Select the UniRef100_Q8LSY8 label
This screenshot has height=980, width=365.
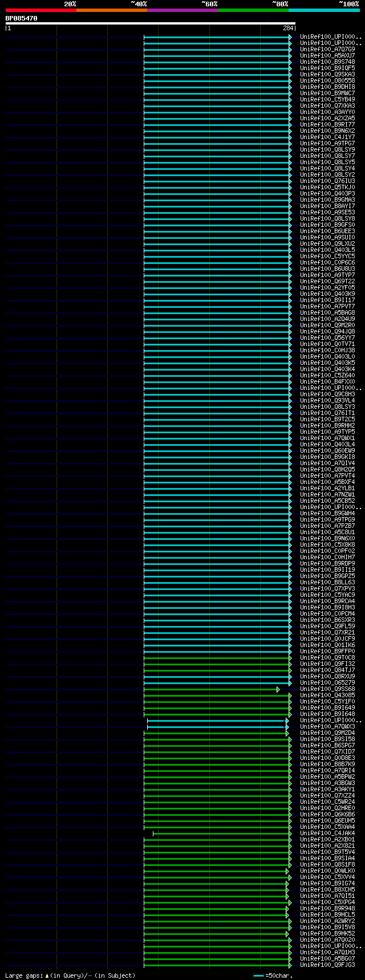327,219
